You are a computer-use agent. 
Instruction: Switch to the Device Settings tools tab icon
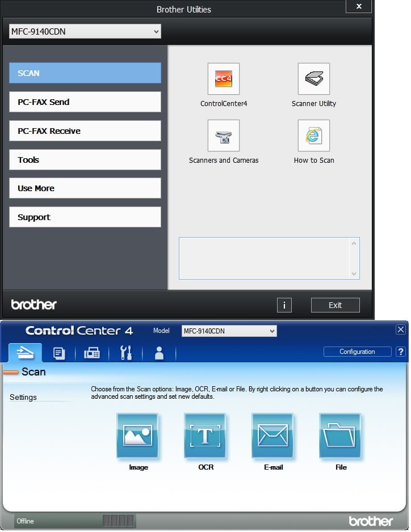coord(125,353)
